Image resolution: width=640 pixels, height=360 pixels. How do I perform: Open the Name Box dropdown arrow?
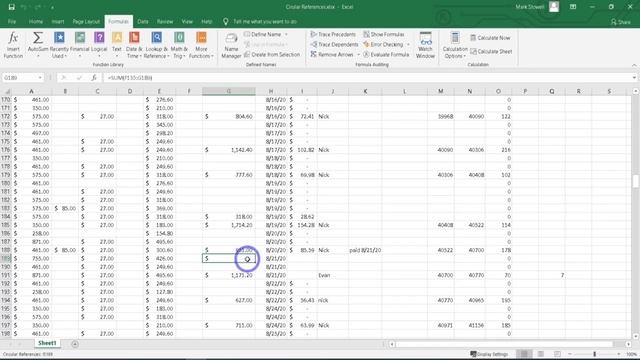40,78
